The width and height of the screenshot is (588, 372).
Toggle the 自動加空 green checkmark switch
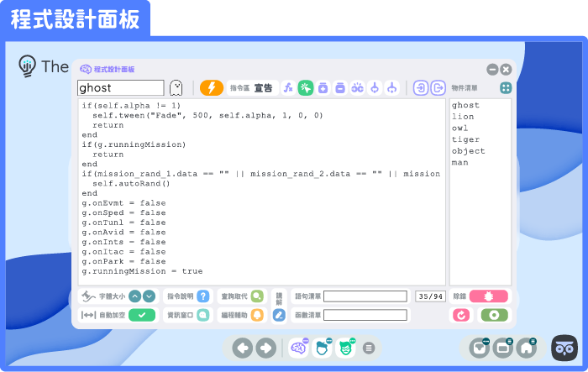(x=142, y=315)
